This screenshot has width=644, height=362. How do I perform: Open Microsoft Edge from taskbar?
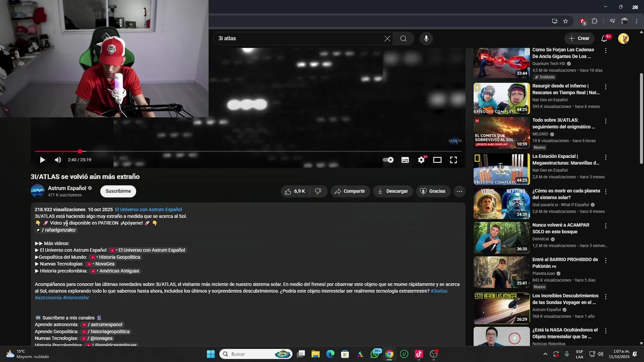point(331,354)
